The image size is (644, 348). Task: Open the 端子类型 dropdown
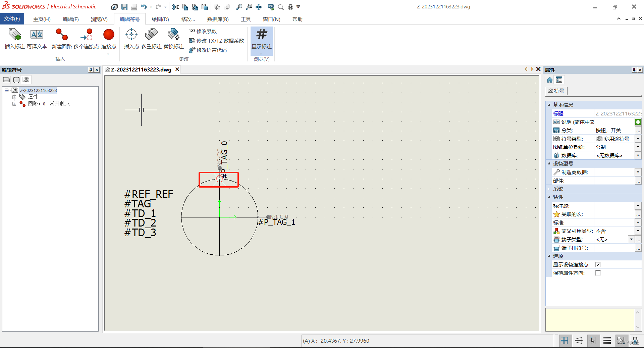coord(632,239)
